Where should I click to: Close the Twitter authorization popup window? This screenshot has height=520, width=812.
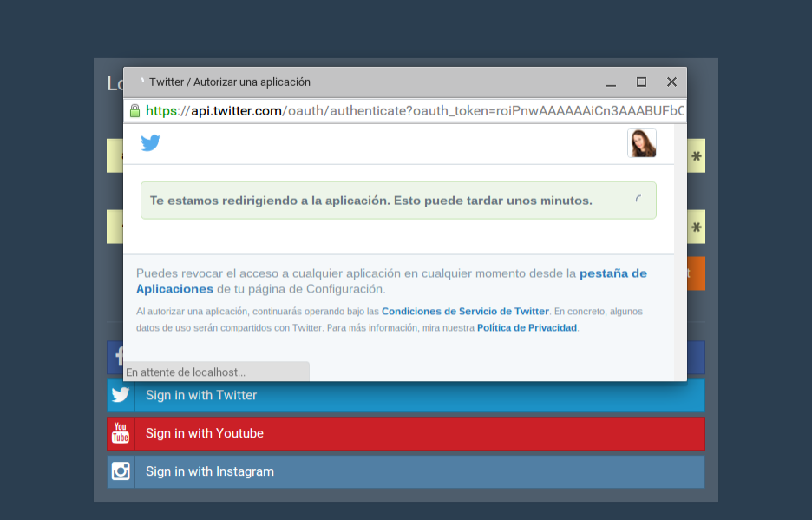(x=671, y=82)
